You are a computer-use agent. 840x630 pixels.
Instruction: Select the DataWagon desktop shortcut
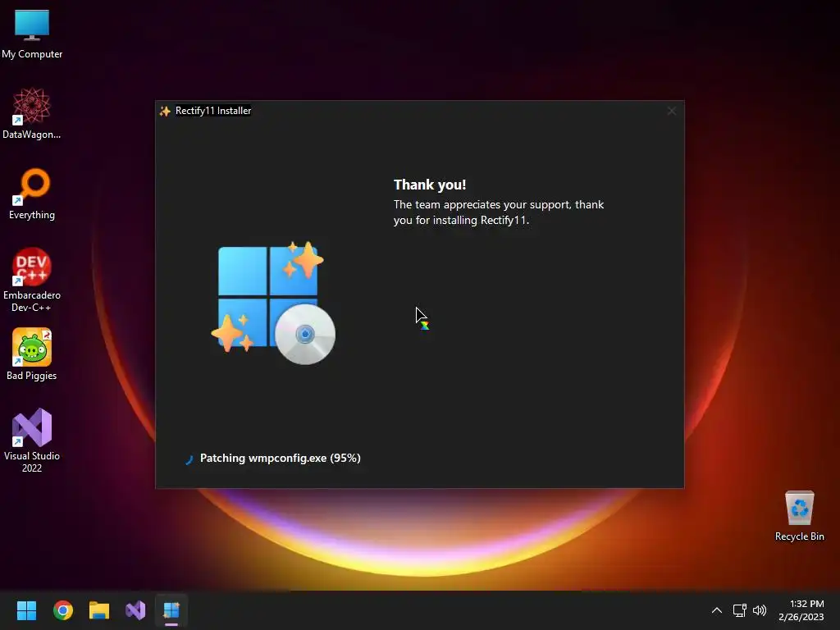[x=32, y=113]
